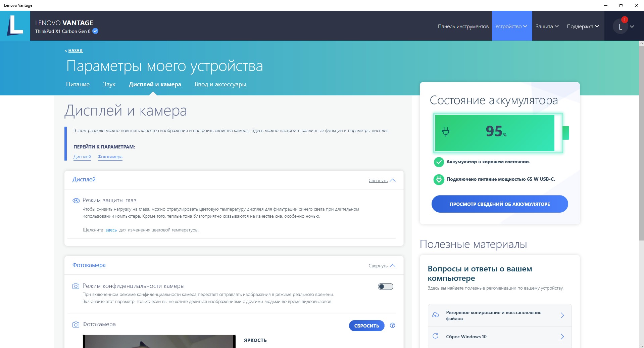644x348 pixels.
Task: Expand the Устройство dropdown menu
Action: pos(512,26)
